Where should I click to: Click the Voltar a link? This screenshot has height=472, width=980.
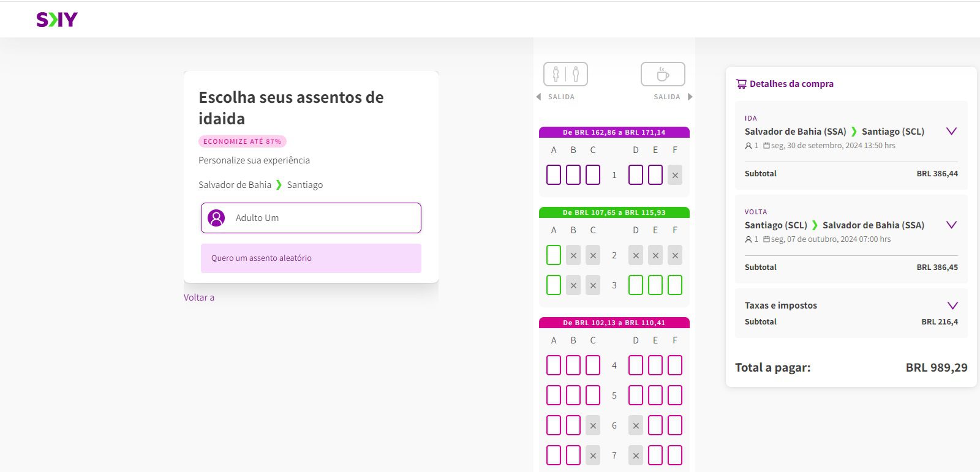[x=199, y=298]
